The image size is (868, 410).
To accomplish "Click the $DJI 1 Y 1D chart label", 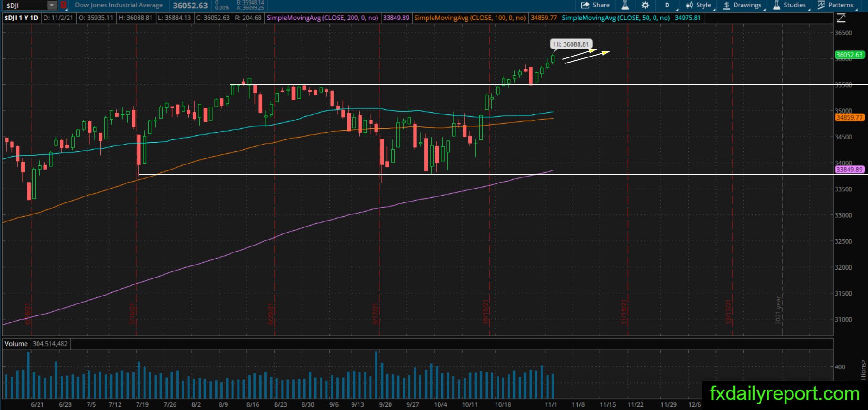I will [21, 18].
